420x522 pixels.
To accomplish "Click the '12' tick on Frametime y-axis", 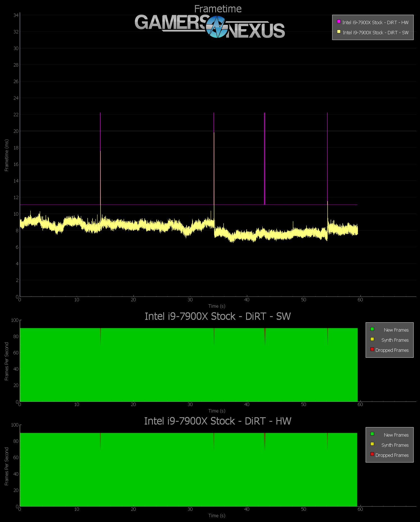I will pos(16,197).
